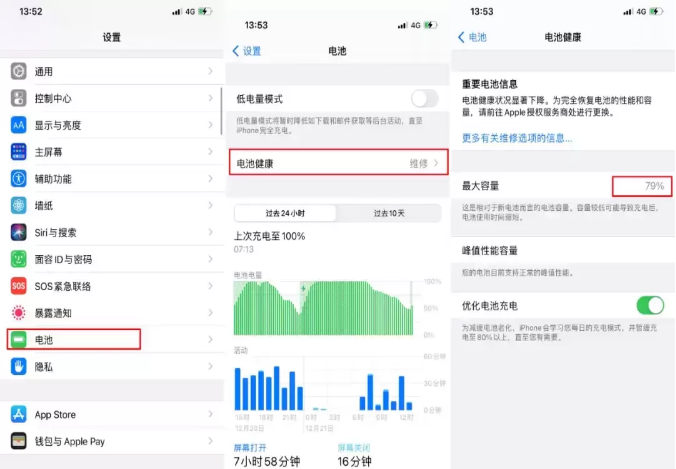Tap the Control Center (控制中心) icon
The width and height of the screenshot is (676, 469).
coord(19,98)
